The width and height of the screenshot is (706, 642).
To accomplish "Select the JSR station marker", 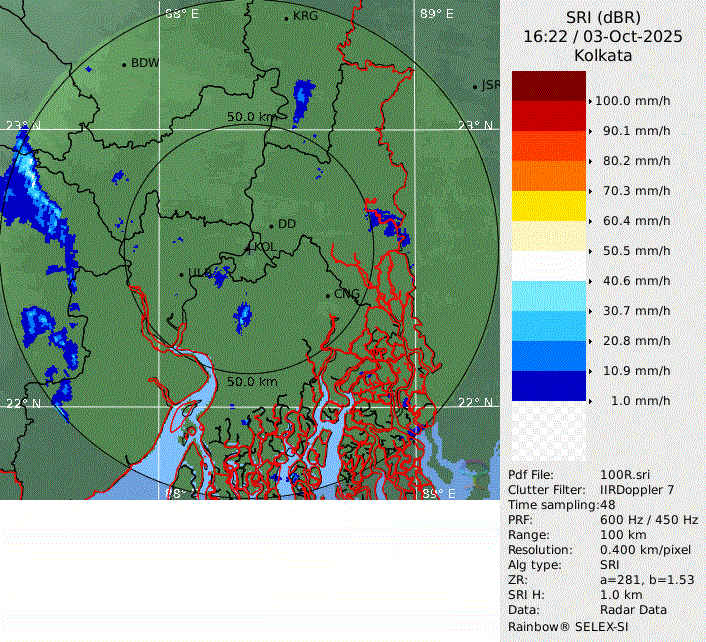I will point(476,87).
